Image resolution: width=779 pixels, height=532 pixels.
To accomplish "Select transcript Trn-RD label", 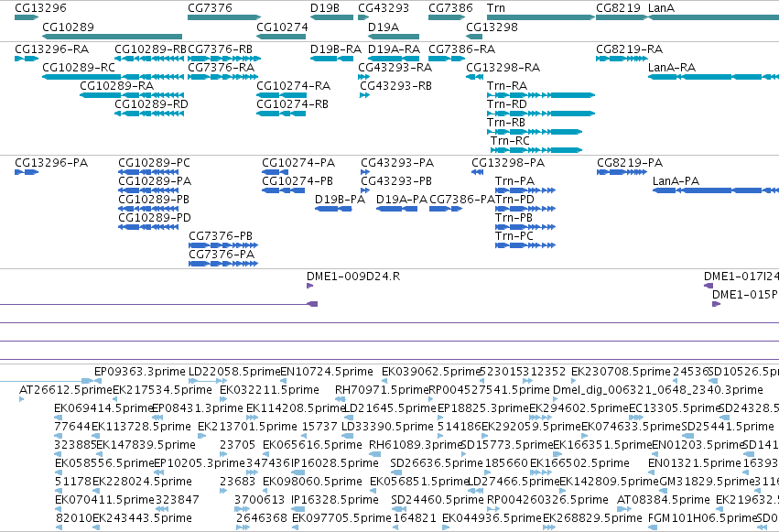I will pos(507,104).
